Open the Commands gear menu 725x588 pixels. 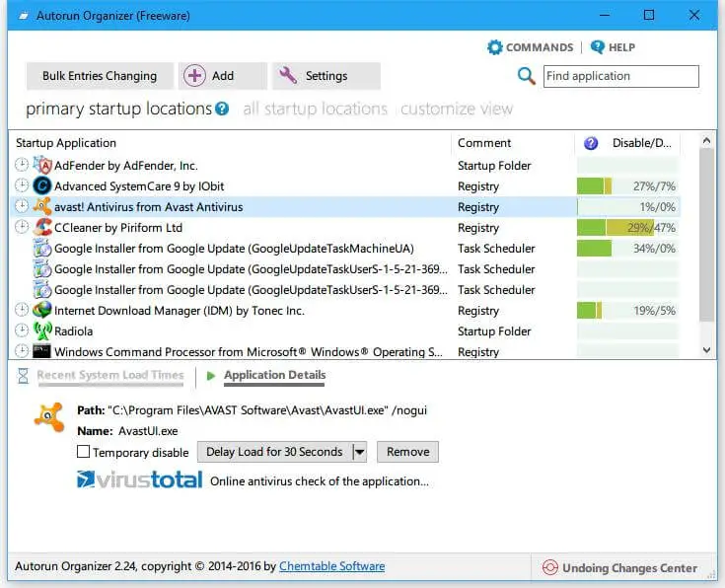pos(530,47)
